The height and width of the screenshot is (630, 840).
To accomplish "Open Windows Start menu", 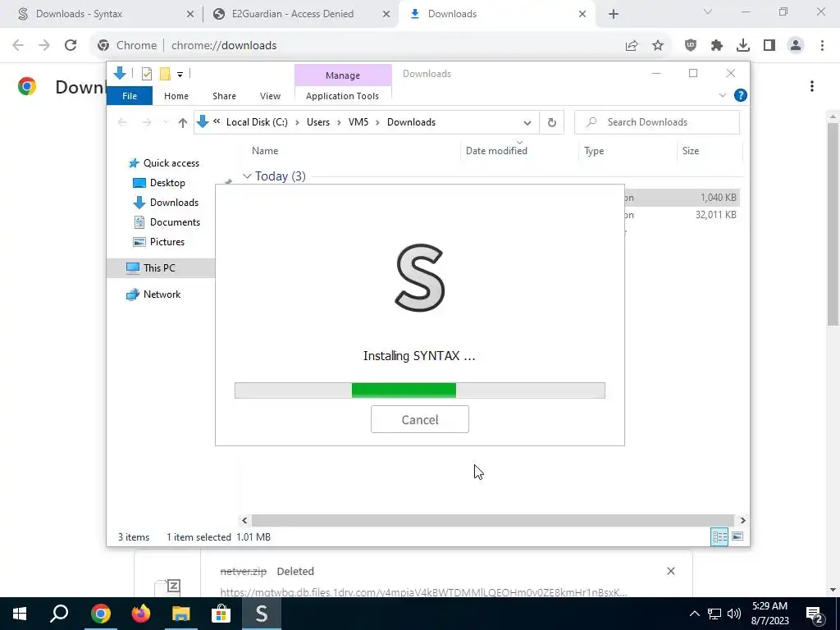I will pos(20,614).
